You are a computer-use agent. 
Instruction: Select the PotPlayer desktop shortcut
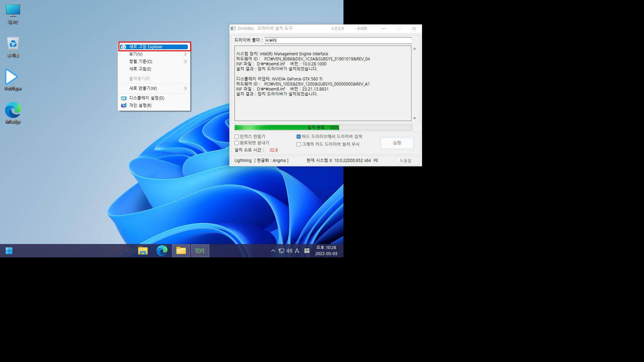13,80
